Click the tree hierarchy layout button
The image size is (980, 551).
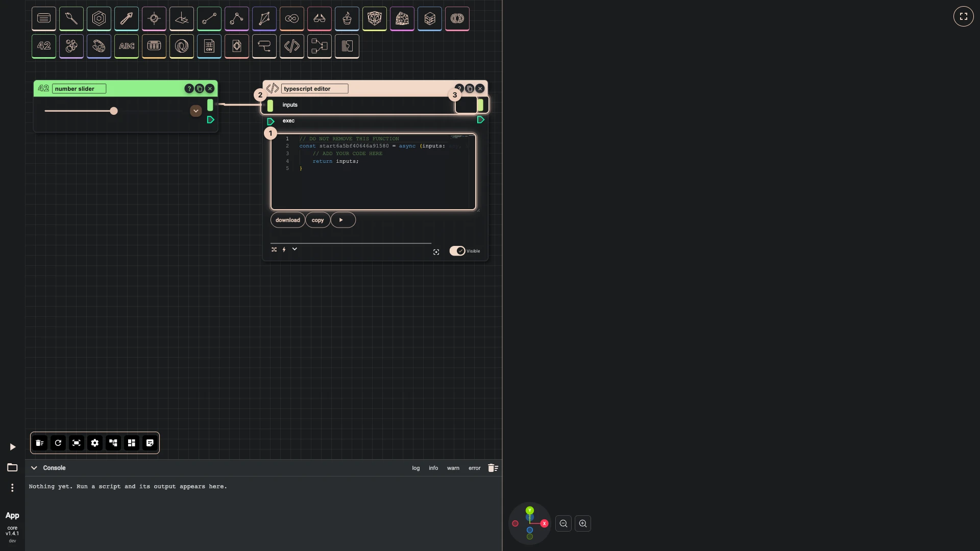pos(113,443)
